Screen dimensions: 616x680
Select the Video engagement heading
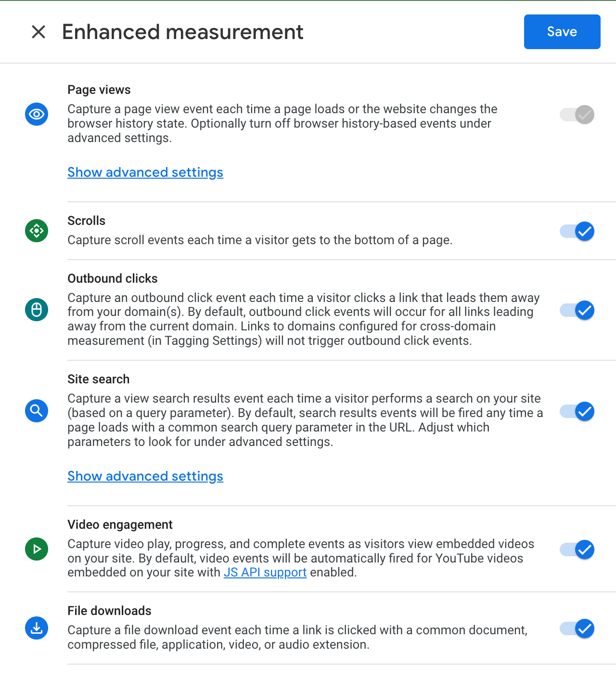click(120, 524)
